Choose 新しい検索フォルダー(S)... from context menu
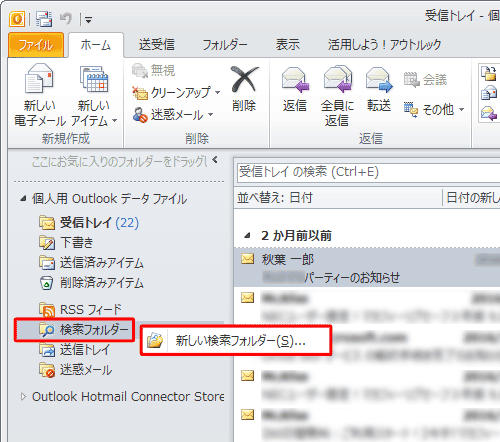 [x=236, y=341]
